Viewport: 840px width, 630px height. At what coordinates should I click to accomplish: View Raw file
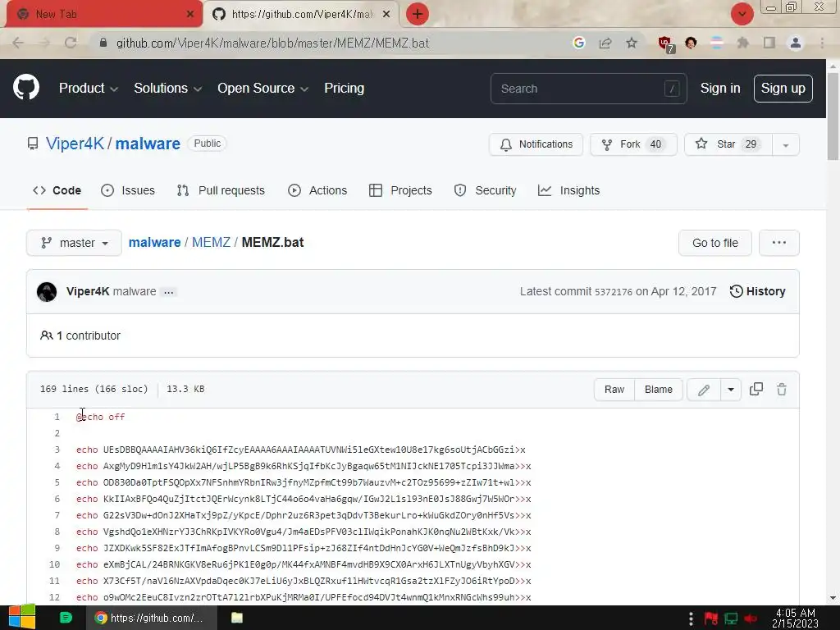point(614,390)
